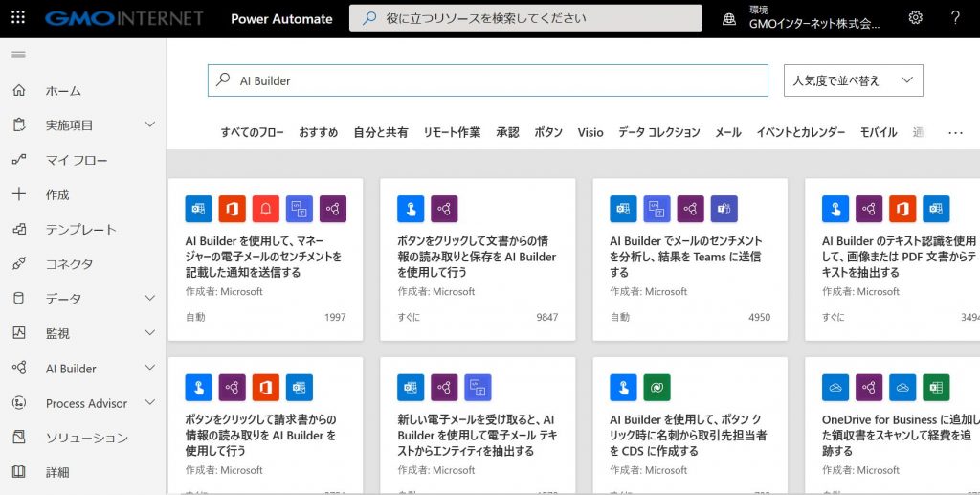This screenshot has height=495, width=980.
Task: Expand AI Builder menu chevron
Action: click(x=150, y=368)
